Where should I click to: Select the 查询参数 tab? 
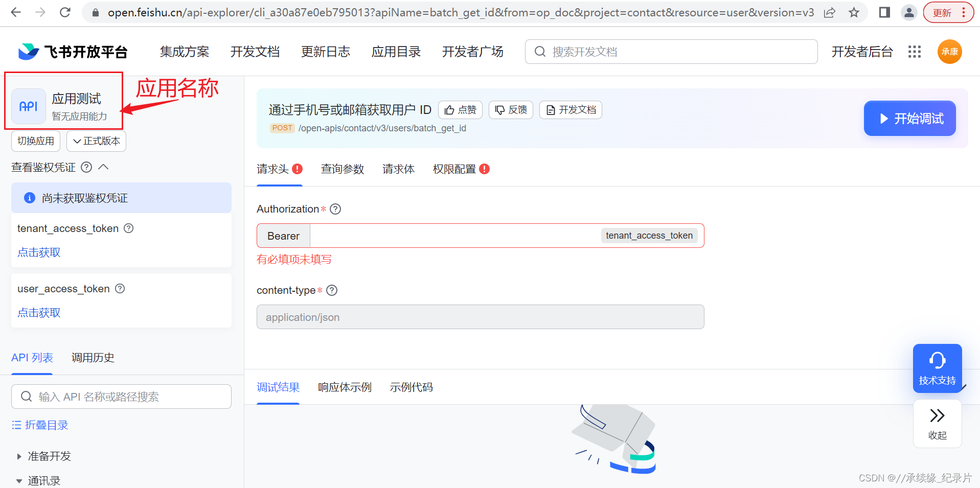[x=343, y=169]
